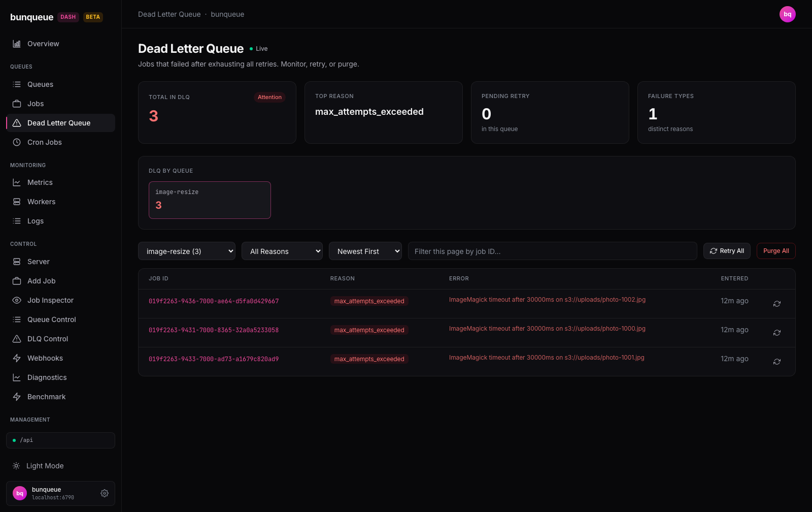Retry job ending in d5fa0d429667

pos(776,304)
